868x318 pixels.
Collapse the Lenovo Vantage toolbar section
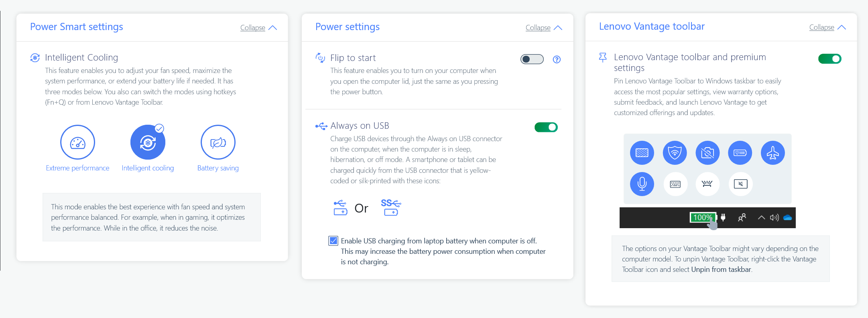827,27
